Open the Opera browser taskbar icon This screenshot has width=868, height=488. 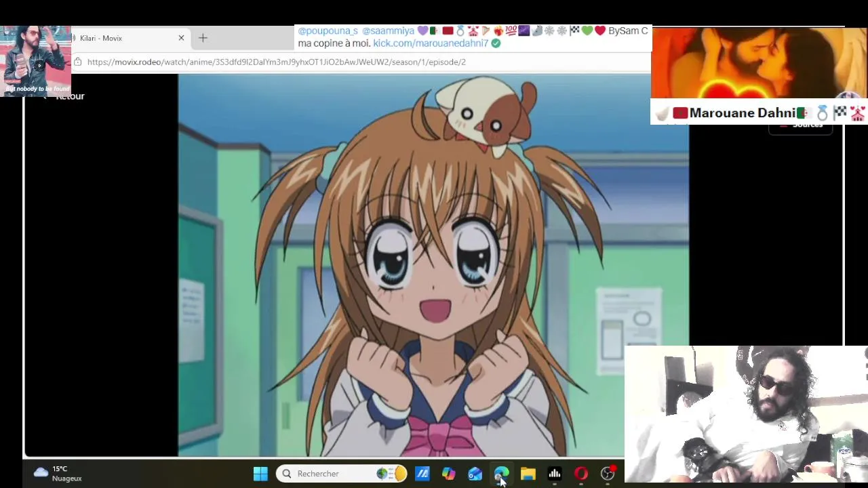581,474
